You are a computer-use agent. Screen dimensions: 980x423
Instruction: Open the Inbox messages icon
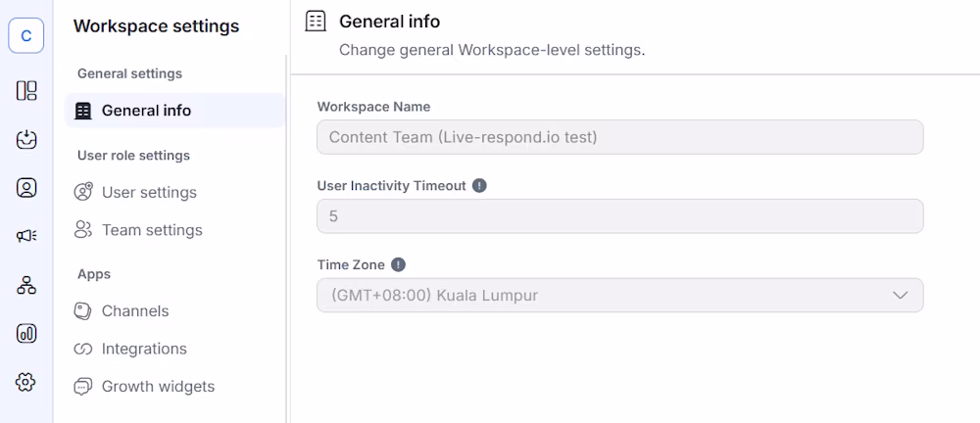click(26, 140)
